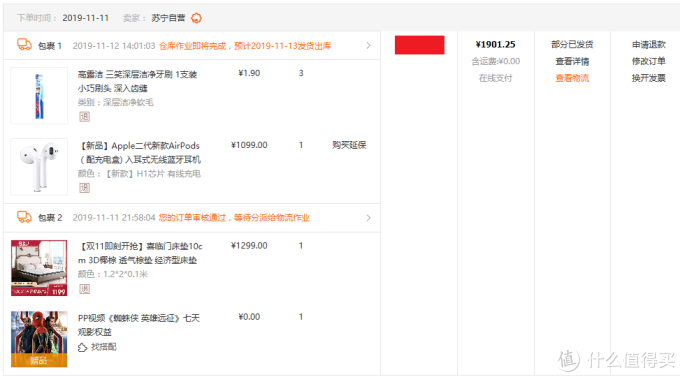Click 查看物流 to track shipment

(572, 78)
